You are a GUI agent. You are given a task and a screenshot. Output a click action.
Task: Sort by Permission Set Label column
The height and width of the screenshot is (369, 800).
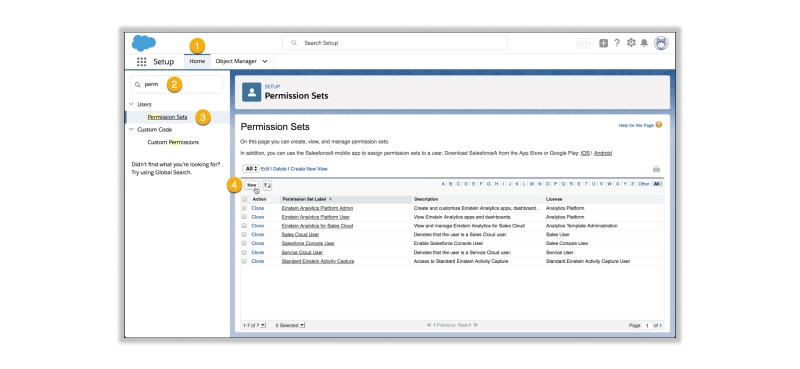click(x=306, y=199)
